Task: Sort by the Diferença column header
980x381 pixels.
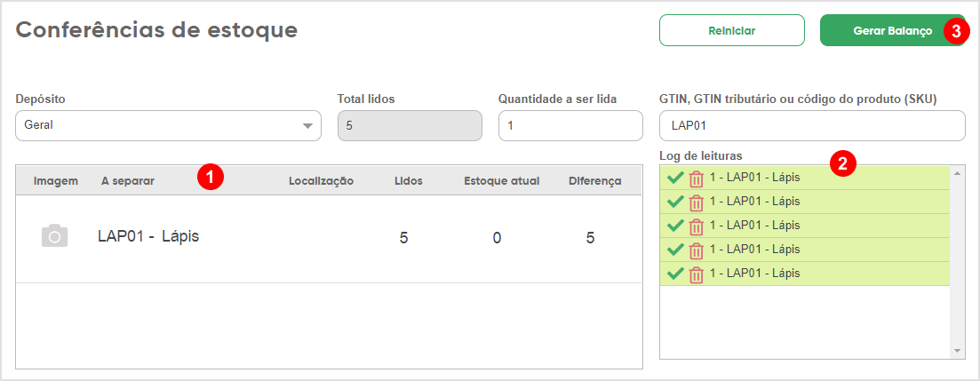Action: [595, 181]
